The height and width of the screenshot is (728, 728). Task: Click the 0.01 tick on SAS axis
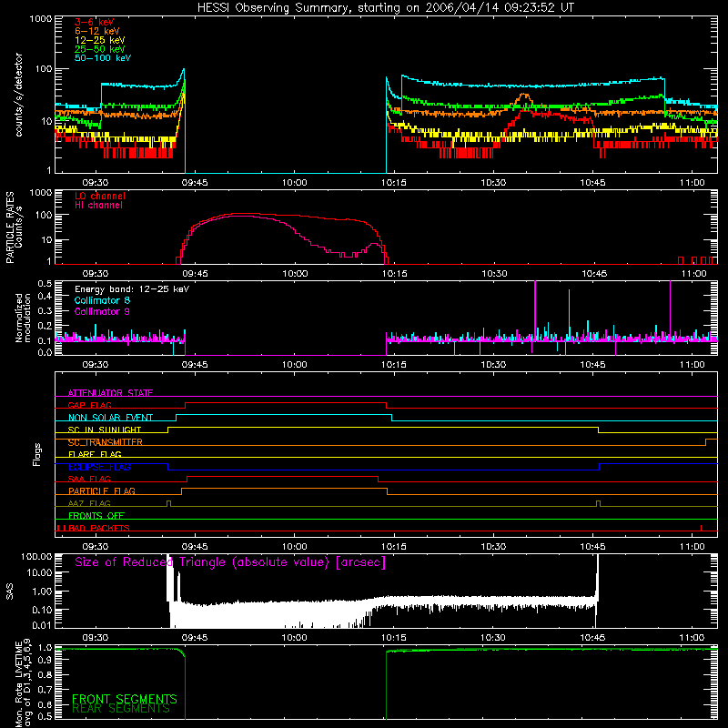[42, 625]
